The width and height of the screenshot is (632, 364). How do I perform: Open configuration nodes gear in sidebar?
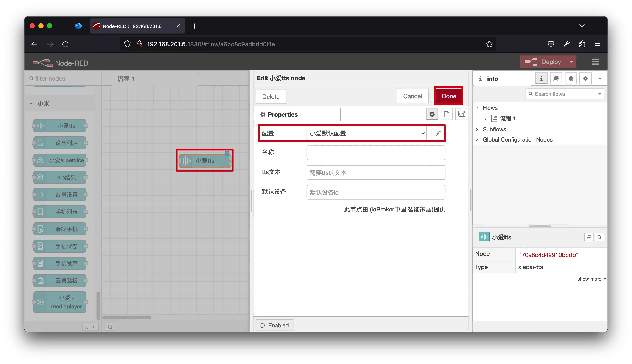585,79
